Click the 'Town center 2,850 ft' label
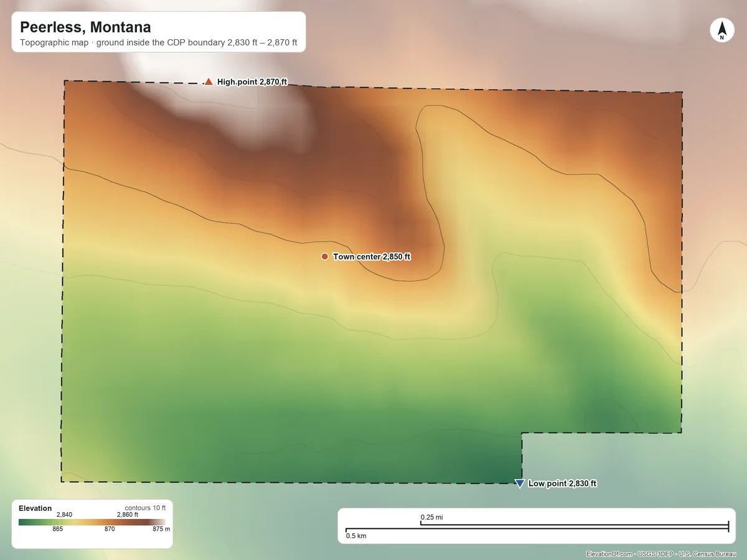Viewport: 747px width, 560px height. click(x=372, y=256)
